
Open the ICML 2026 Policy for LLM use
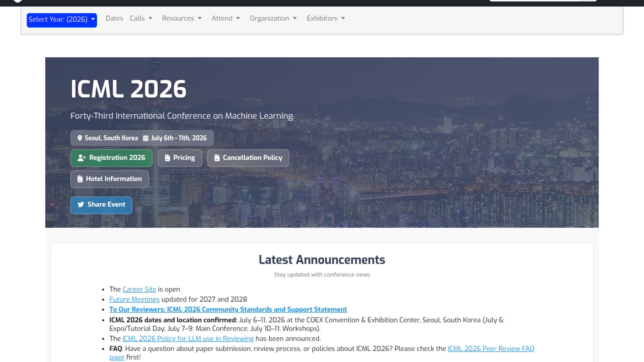click(x=187, y=339)
